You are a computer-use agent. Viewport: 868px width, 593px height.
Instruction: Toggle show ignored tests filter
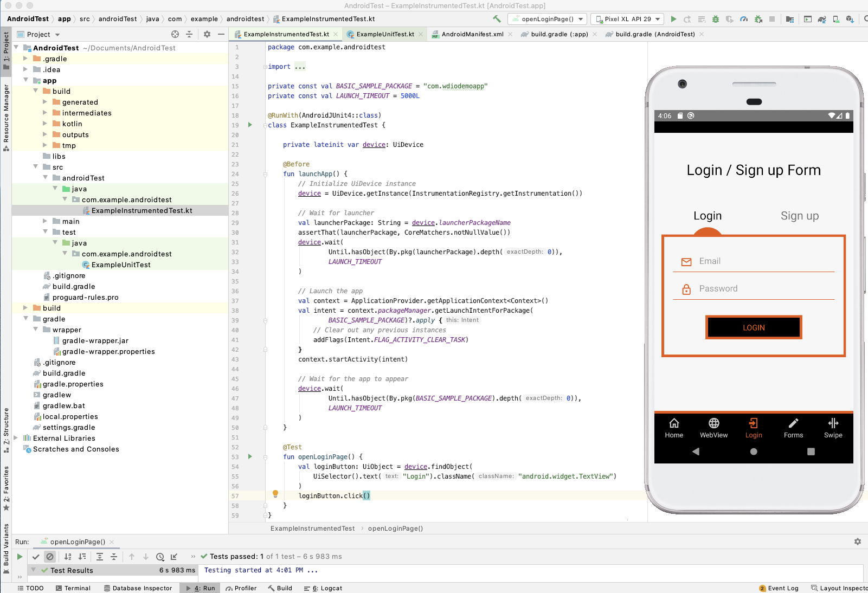50,557
